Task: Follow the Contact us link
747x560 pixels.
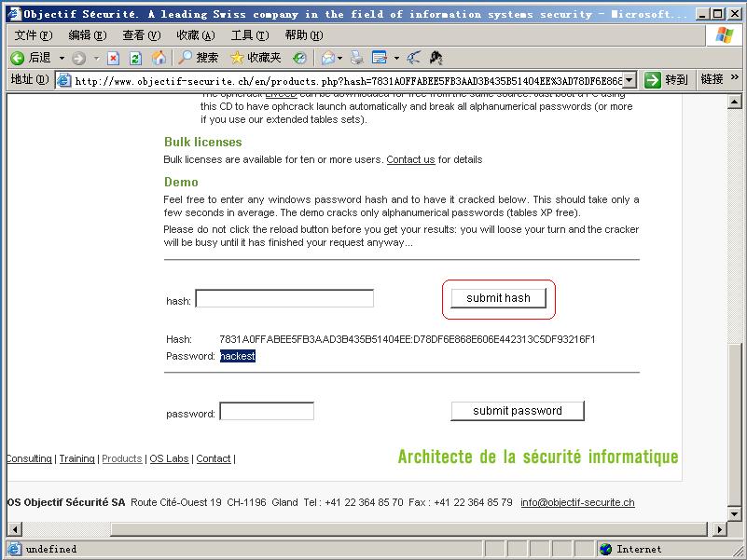Action: 410,159
